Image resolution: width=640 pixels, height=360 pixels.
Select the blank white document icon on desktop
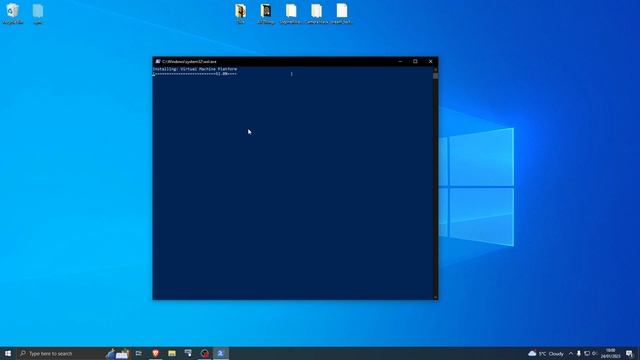click(x=342, y=13)
